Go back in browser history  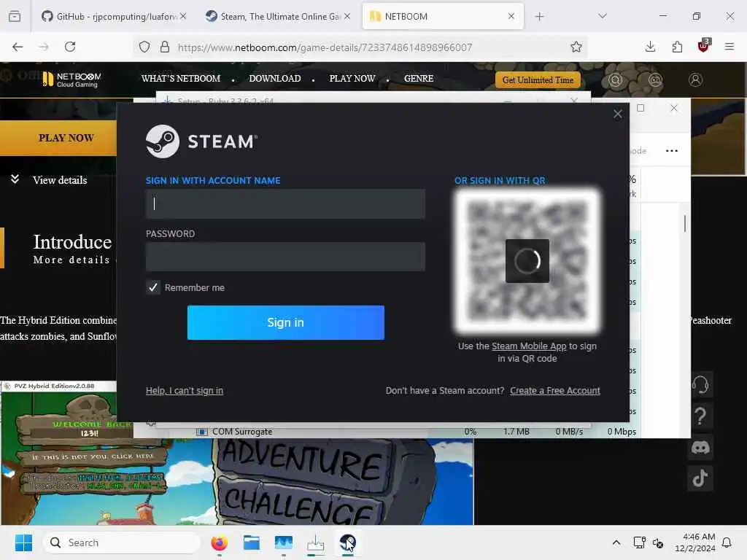pos(18,47)
